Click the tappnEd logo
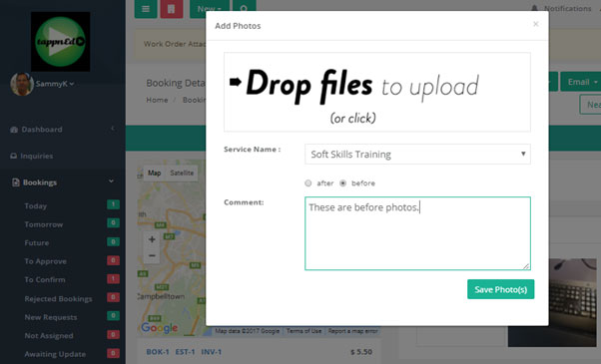 (x=61, y=41)
